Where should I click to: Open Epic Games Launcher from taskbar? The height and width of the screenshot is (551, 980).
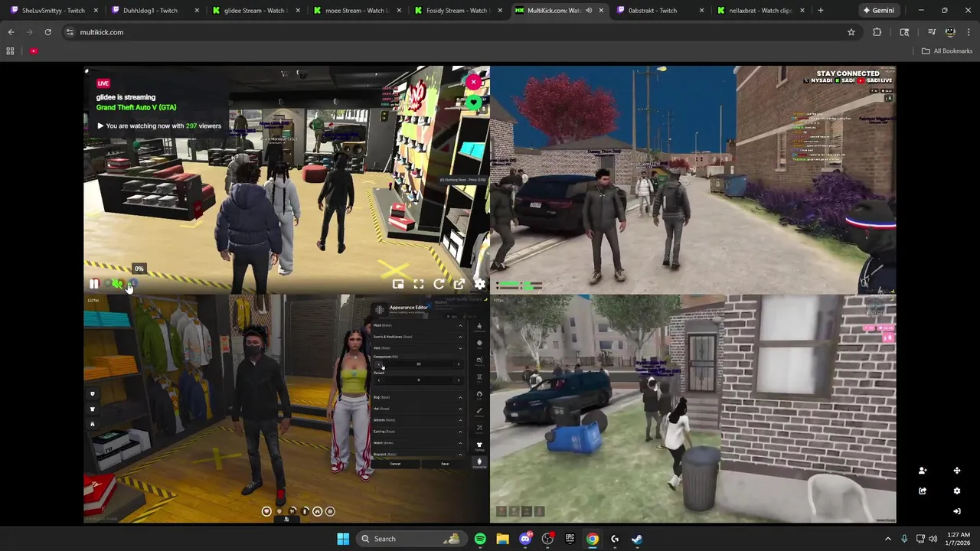[x=570, y=539]
